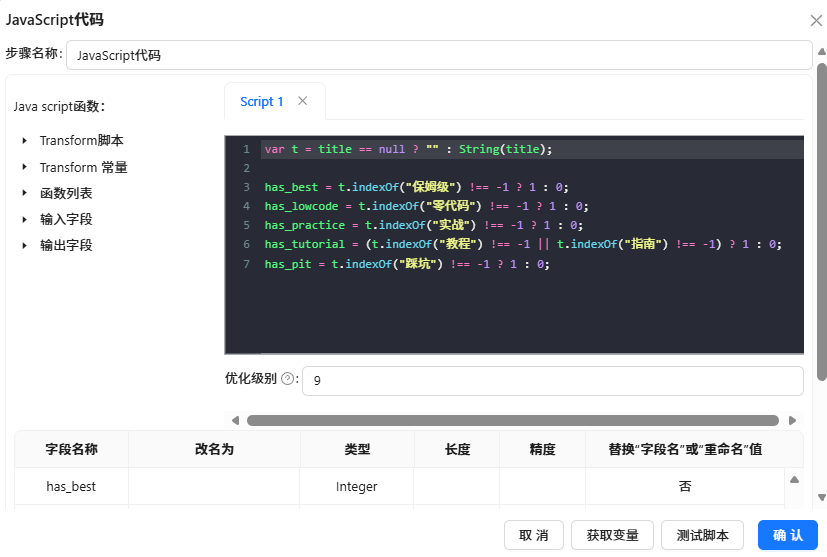This screenshot has height=557, width=827.
Task: Click the 替换“字段名”或“重命名”值 column header
Action: 685,449
